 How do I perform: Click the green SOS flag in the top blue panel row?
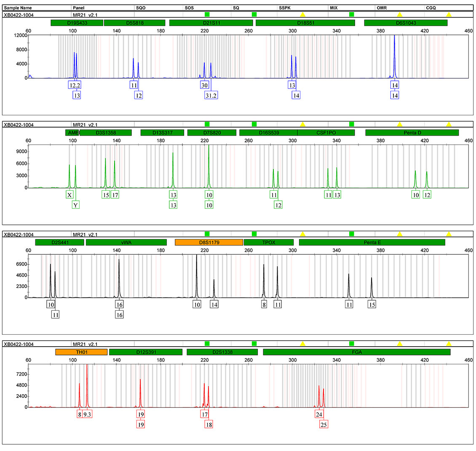click(x=207, y=14)
